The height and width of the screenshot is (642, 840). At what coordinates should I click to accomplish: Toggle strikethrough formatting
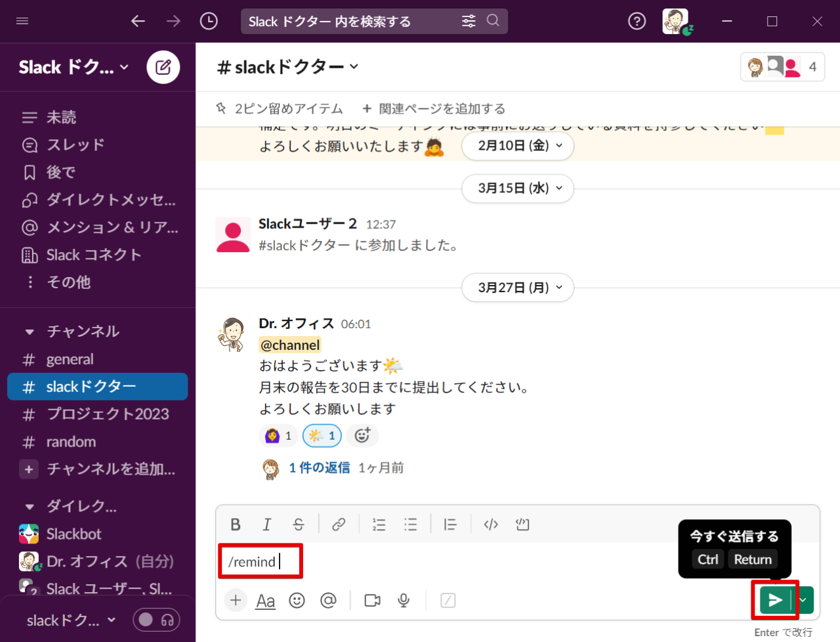tap(299, 524)
